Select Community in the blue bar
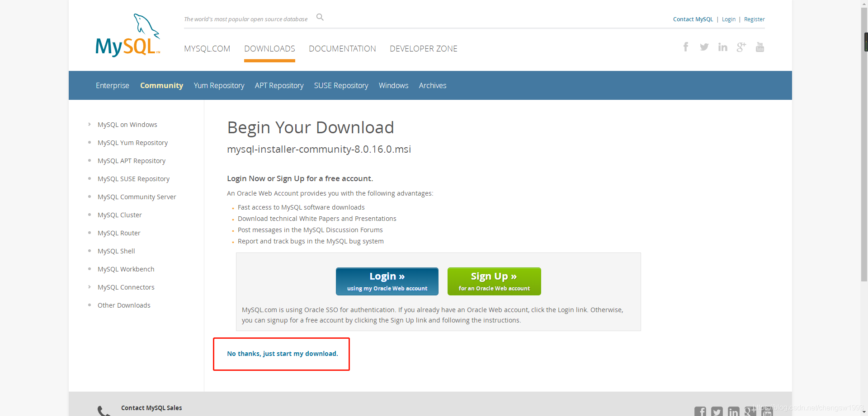This screenshot has width=868, height=416. pyautogui.click(x=161, y=85)
